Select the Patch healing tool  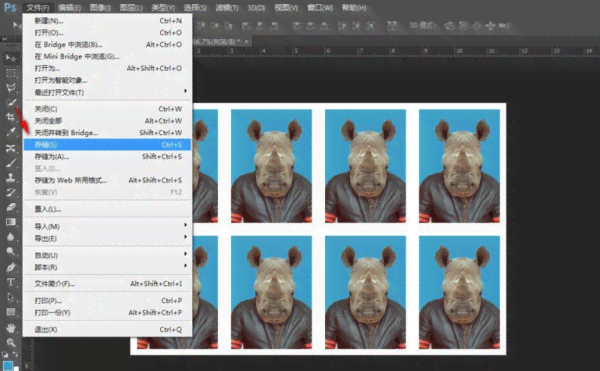click(x=10, y=148)
